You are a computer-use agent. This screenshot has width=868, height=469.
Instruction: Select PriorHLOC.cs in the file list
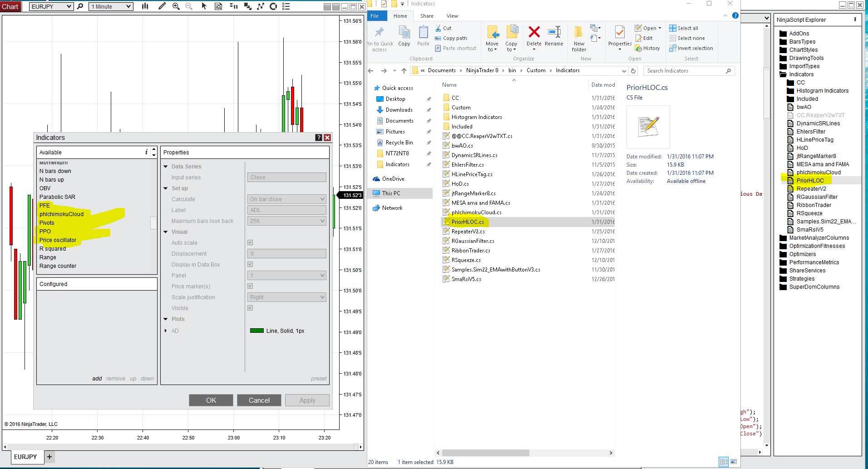coord(467,222)
